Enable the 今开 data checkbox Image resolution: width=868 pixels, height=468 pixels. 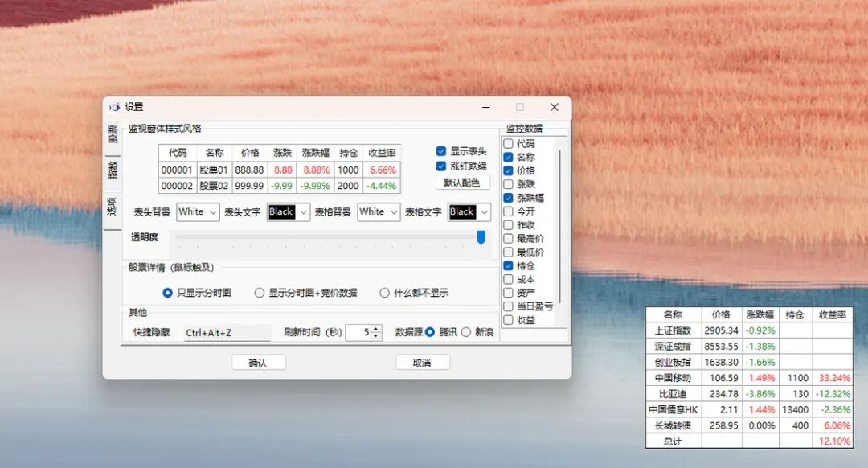[x=508, y=211]
